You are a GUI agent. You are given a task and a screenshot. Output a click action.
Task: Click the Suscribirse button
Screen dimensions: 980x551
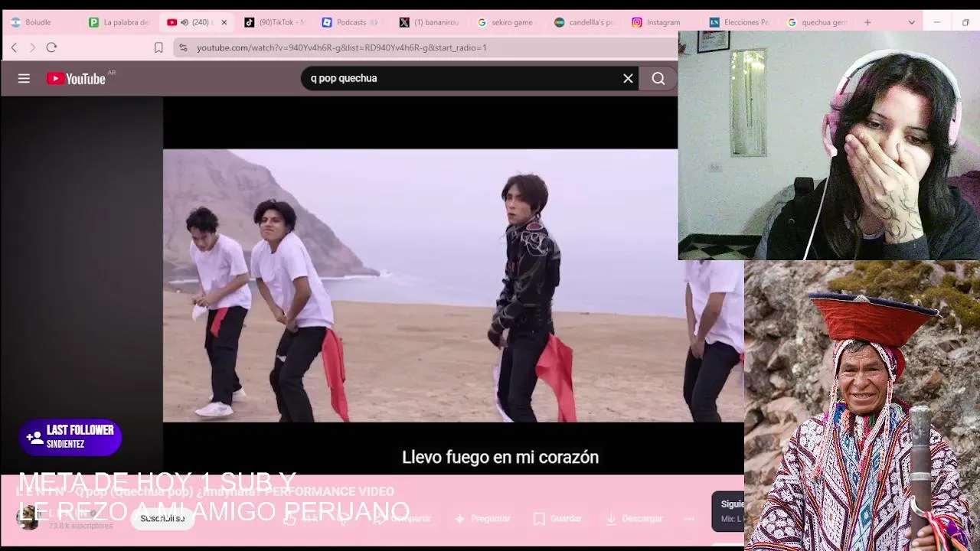tap(162, 518)
